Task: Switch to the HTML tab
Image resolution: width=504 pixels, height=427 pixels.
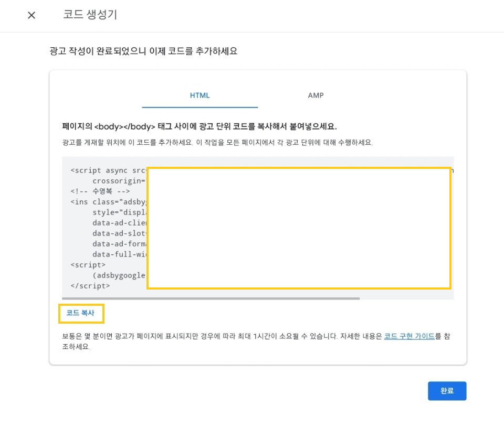Action: tap(200, 95)
